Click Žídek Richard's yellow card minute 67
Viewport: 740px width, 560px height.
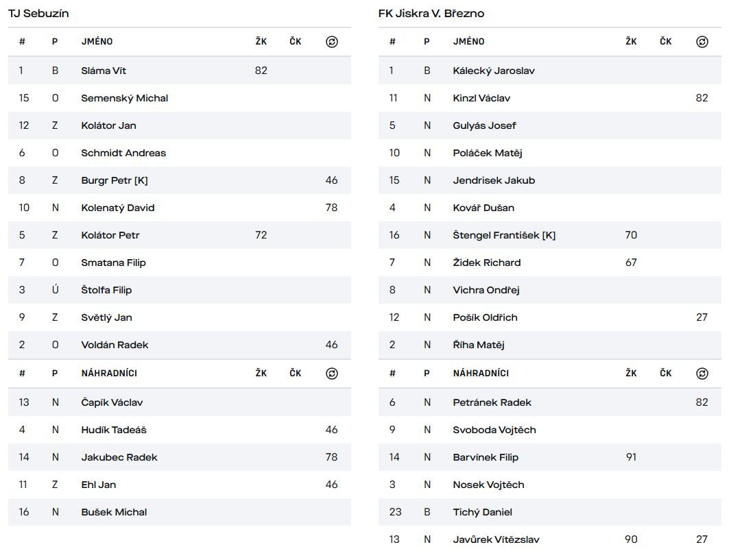[631, 263]
